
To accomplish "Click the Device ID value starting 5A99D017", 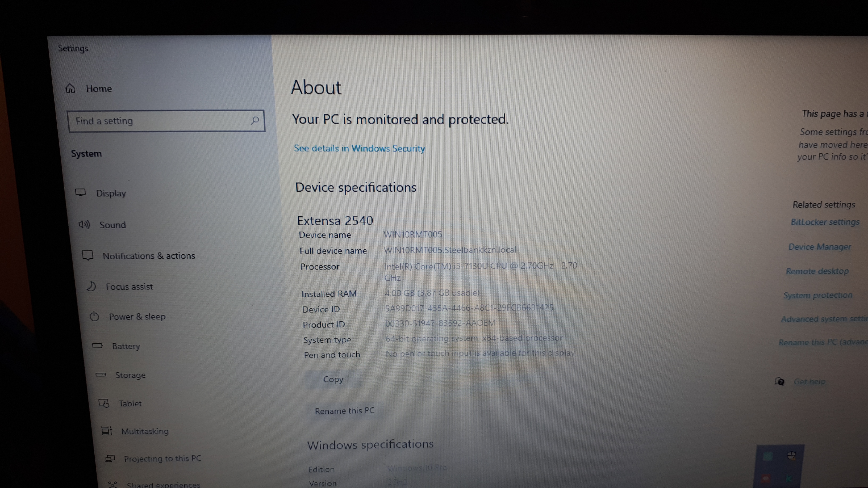I will tap(469, 308).
